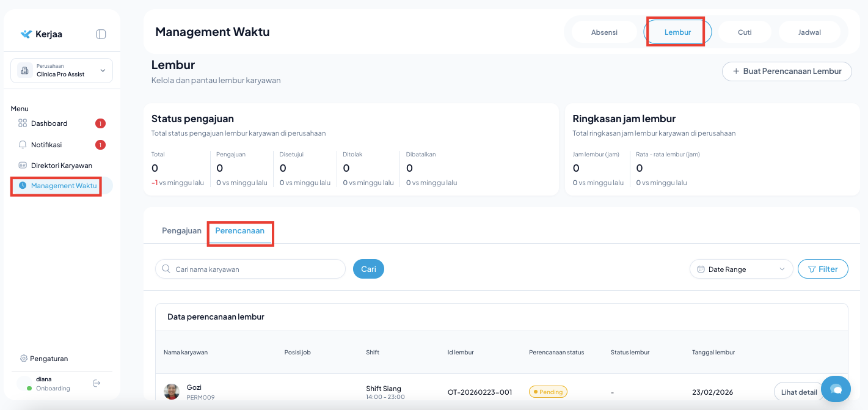Collapse the sidebar using the panel icon
Image resolution: width=868 pixels, height=410 pixels.
(101, 34)
